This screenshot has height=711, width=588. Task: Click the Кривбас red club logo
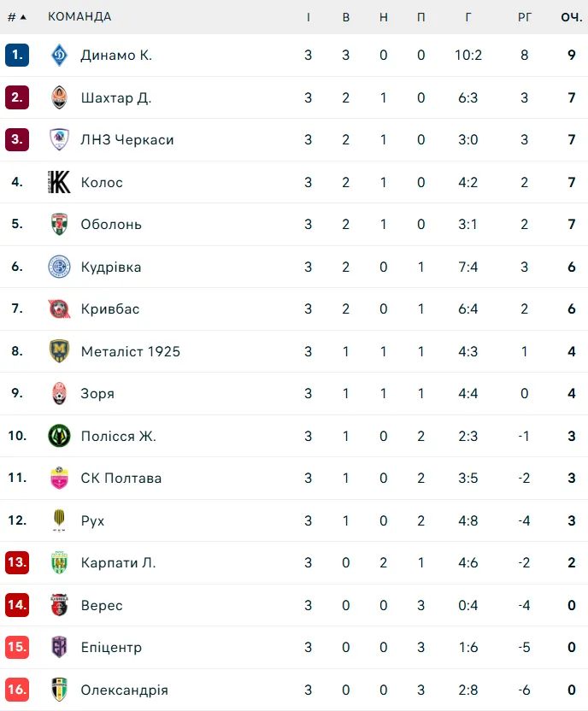[59, 308]
